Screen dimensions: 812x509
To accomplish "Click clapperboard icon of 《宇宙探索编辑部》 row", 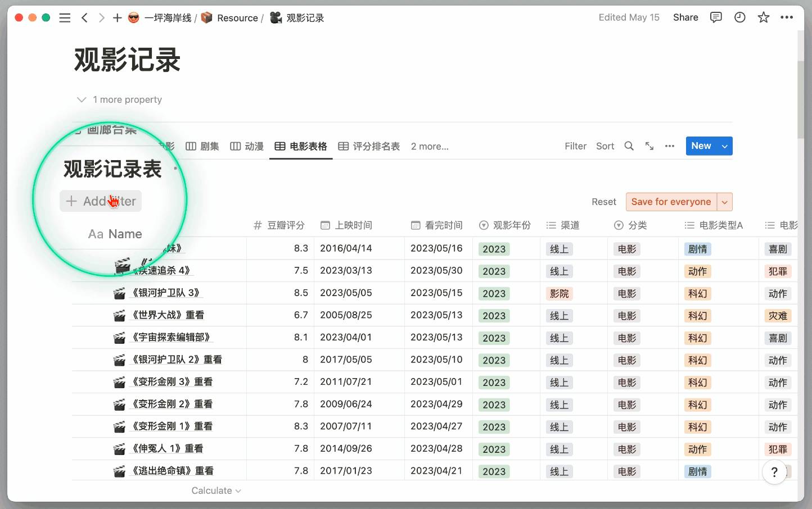I will 119,338.
